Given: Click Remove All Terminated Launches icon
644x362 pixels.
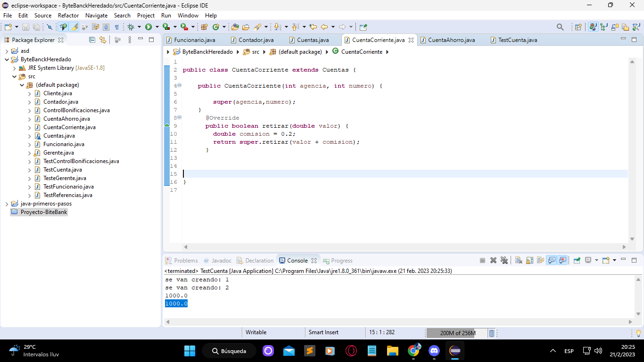Looking at the screenshot, I should [504, 260].
